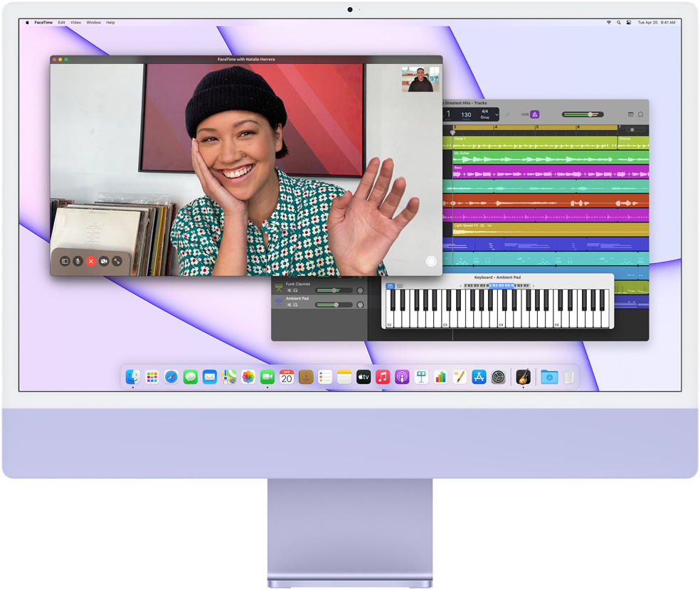
Task: Launch Safari from the Dock
Action: pos(171,377)
